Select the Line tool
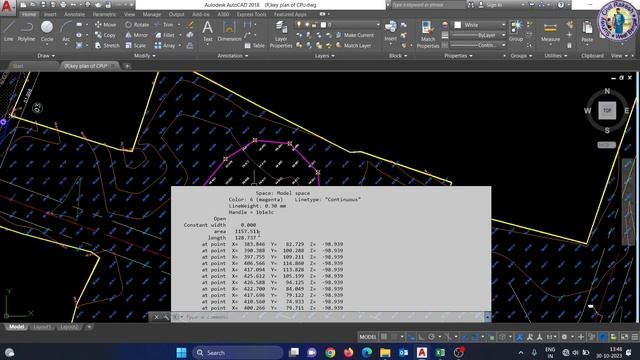The image size is (640, 360). 9,31
